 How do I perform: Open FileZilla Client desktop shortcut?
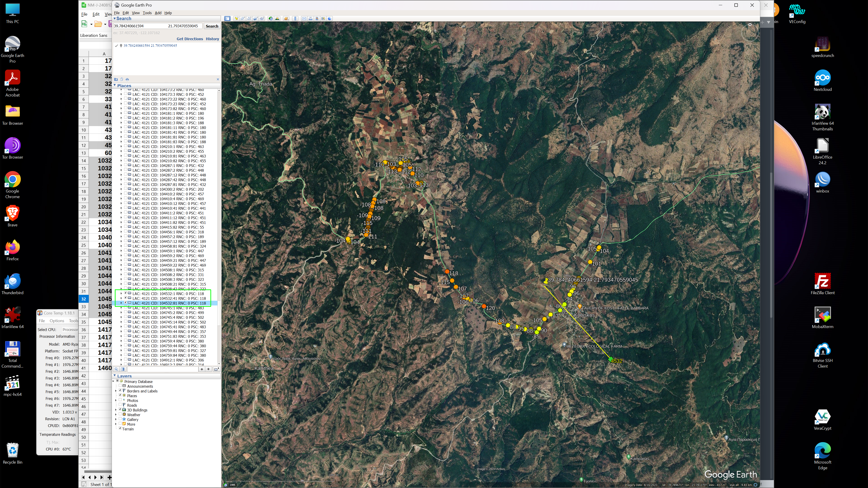(x=823, y=284)
